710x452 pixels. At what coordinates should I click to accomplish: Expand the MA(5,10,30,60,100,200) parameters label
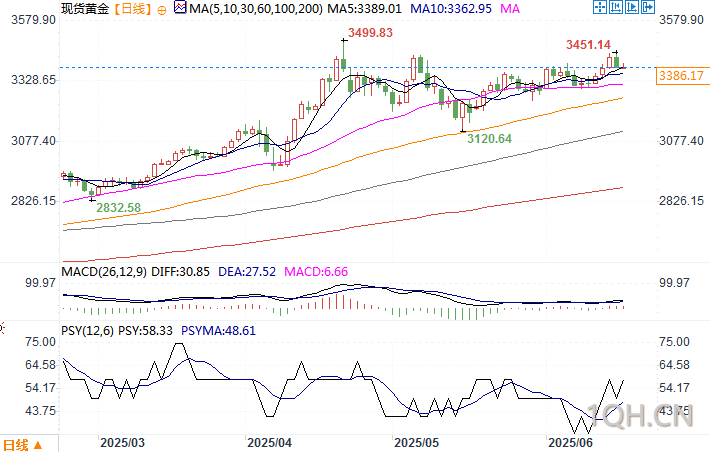(x=256, y=9)
